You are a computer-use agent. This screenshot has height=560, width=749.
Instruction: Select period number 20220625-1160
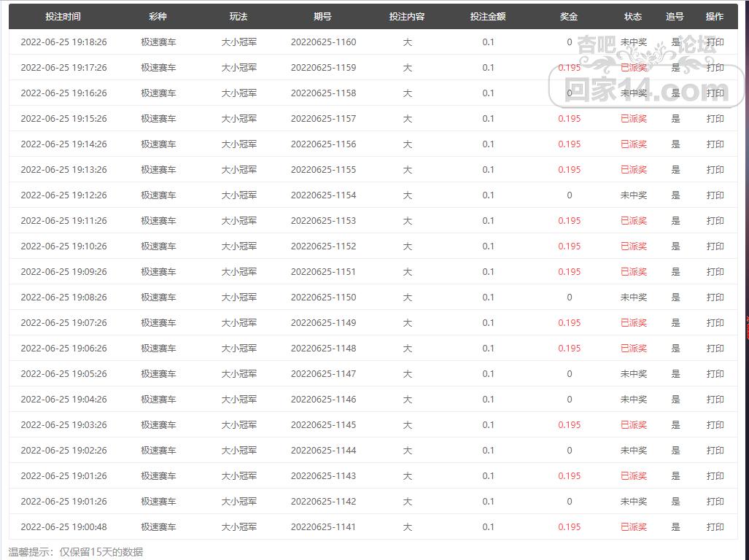[323, 42]
